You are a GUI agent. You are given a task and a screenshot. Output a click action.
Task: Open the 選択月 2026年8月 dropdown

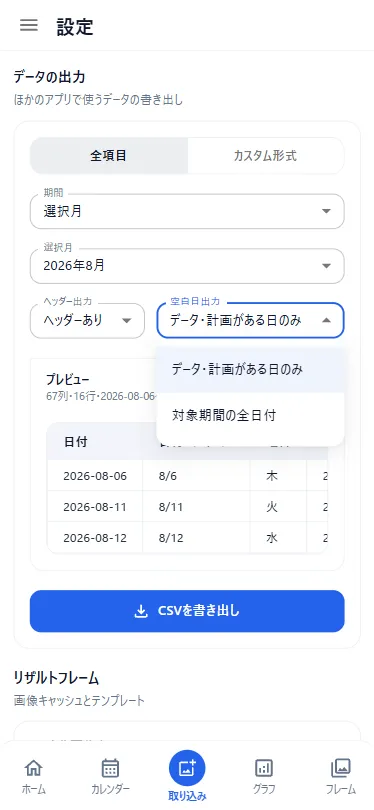pyautogui.click(x=187, y=266)
